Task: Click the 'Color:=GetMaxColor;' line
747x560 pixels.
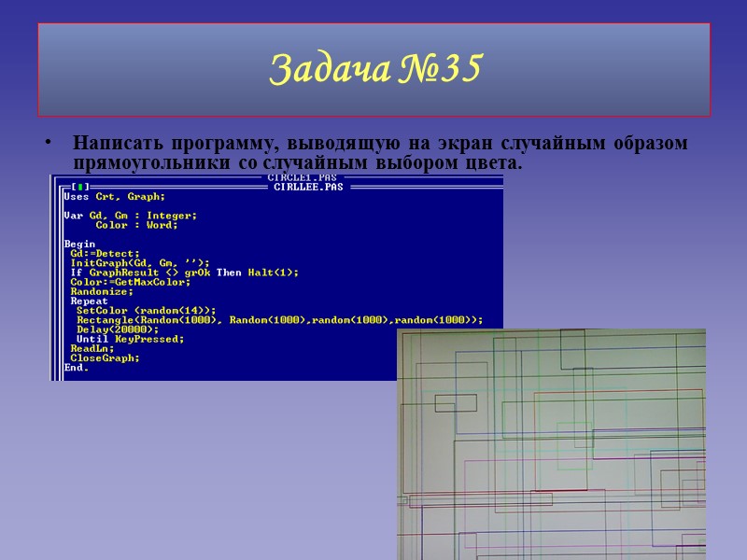Action: pos(131,283)
